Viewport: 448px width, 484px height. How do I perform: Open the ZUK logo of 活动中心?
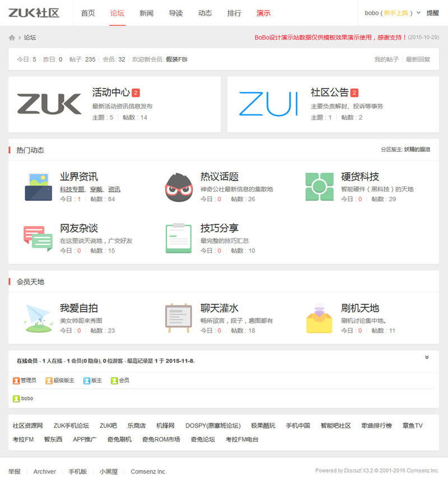pyautogui.click(x=49, y=104)
